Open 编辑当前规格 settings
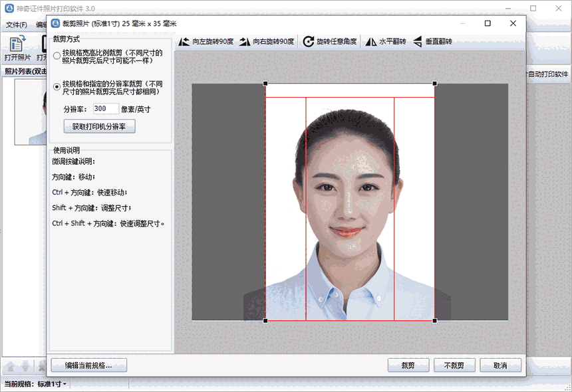 pos(90,365)
